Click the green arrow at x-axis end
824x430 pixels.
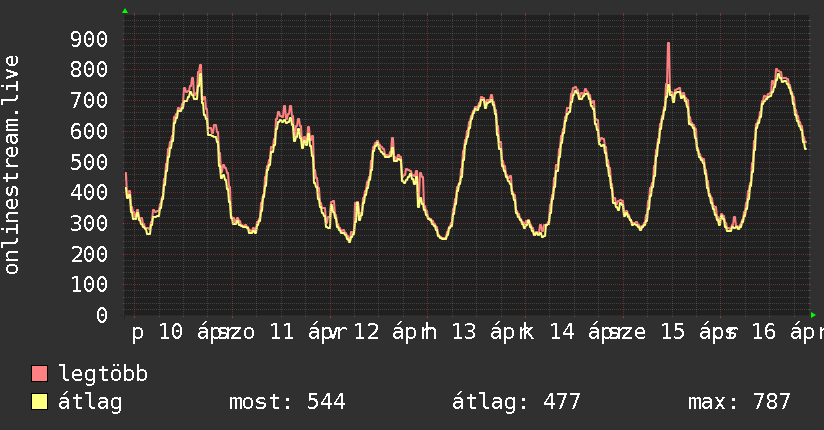pyautogui.click(x=813, y=315)
